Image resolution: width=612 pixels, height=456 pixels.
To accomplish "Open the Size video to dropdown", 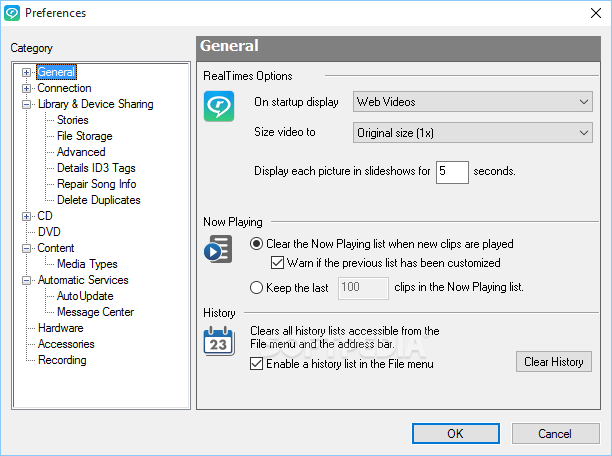I will pyautogui.click(x=472, y=133).
